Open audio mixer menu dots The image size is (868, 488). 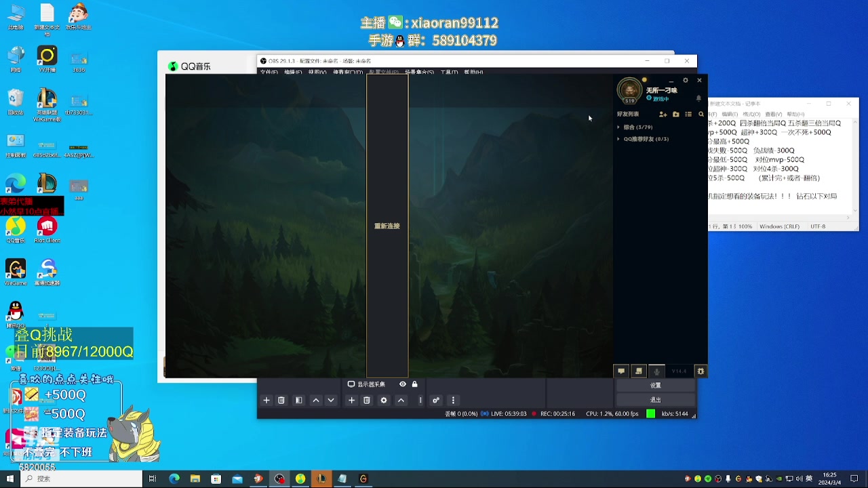(x=454, y=401)
